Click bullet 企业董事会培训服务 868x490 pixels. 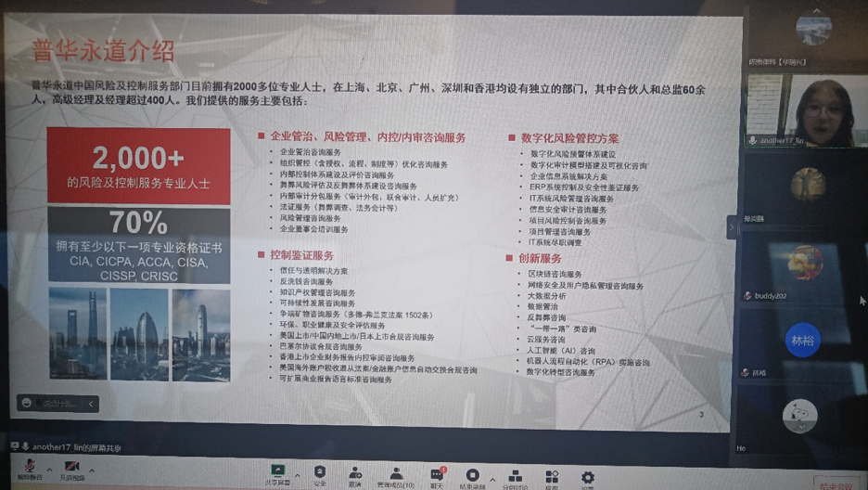(313, 229)
